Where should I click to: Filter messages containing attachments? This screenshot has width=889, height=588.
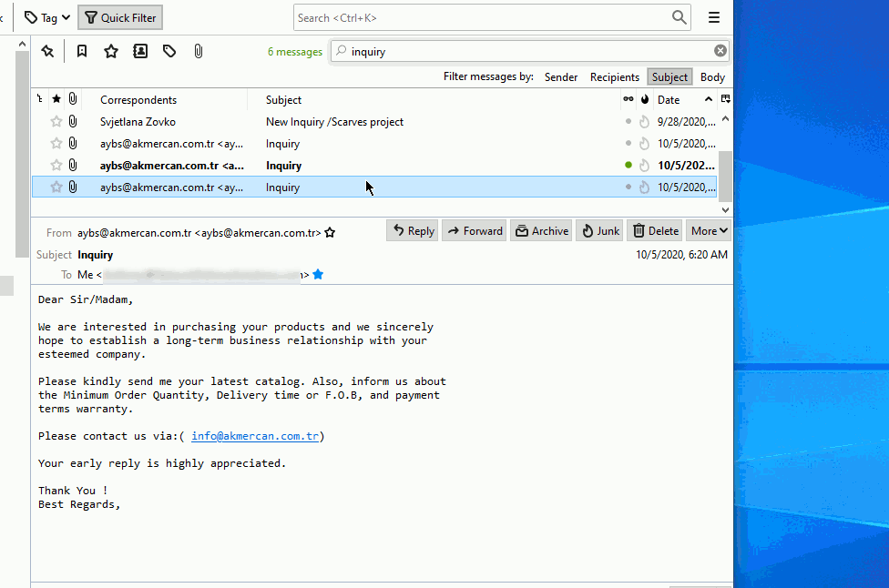(198, 51)
